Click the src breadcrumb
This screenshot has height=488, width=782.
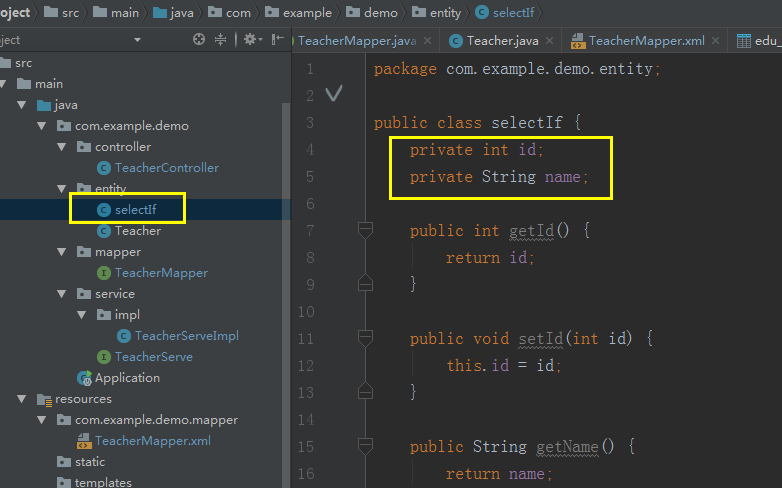click(x=62, y=12)
